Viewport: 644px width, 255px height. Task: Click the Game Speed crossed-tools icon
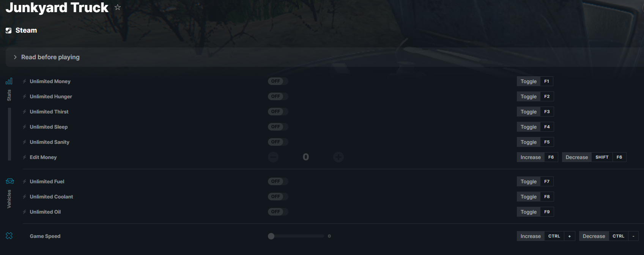[9, 236]
